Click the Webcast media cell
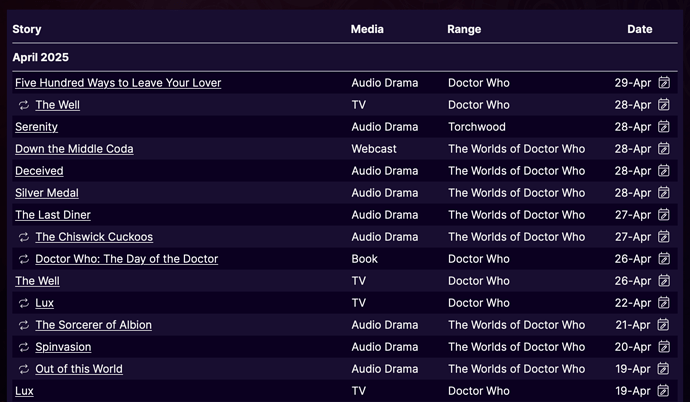 point(374,149)
